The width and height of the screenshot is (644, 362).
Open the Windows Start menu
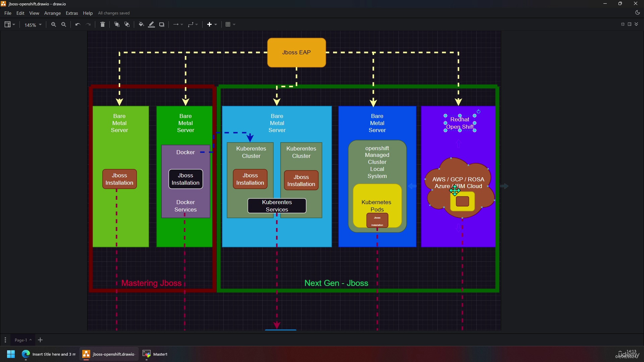tap(11, 354)
